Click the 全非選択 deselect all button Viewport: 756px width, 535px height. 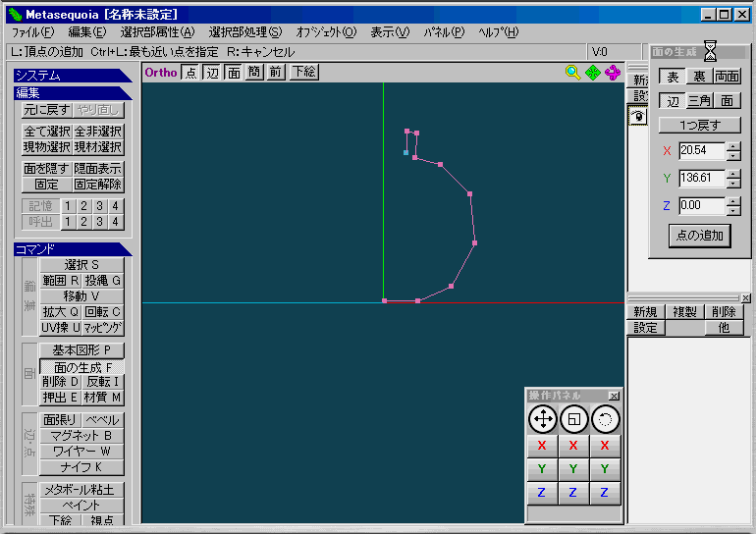coord(98,132)
